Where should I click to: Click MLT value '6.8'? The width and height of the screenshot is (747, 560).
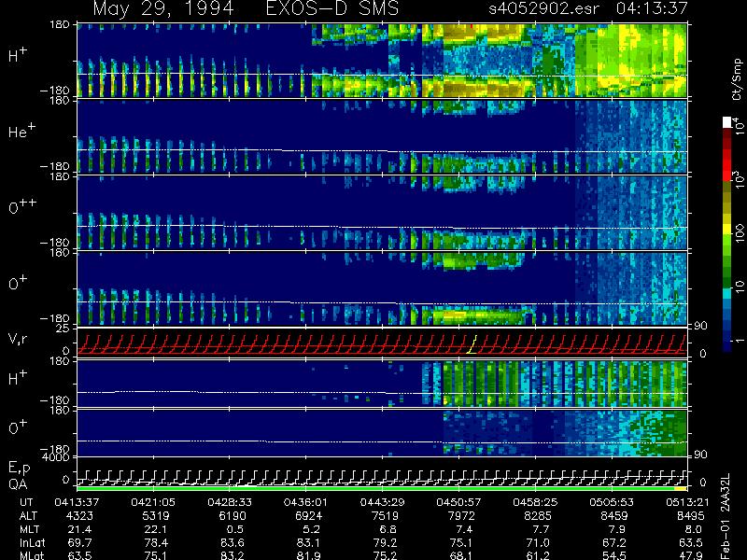[388, 529]
